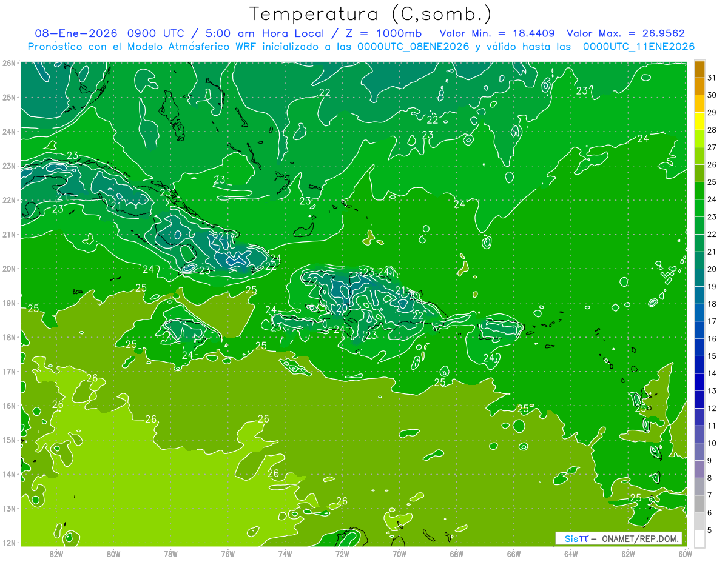Click the "22N" latitude axis label
728x562 pixels.
8,200
